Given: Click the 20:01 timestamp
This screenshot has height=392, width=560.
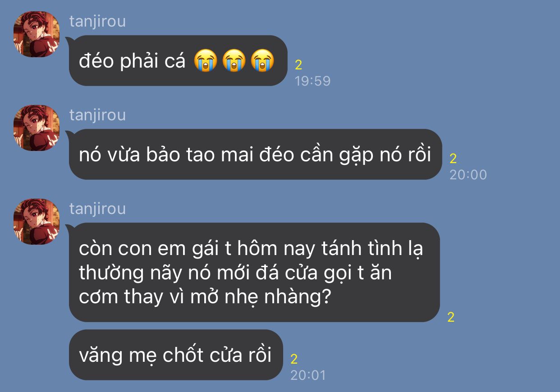Looking at the screenshot, I should pos(308,375).
